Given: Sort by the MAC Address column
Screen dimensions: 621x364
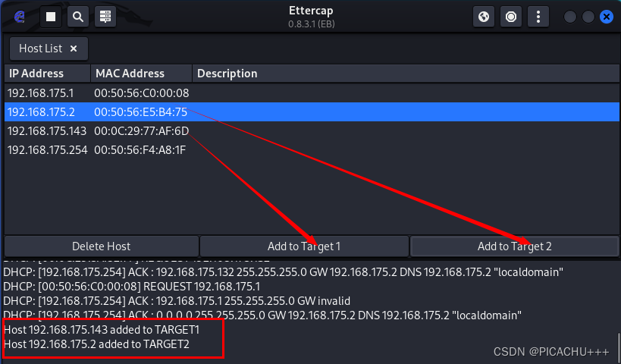Looking at the screenshot, I should pos(141,74).
